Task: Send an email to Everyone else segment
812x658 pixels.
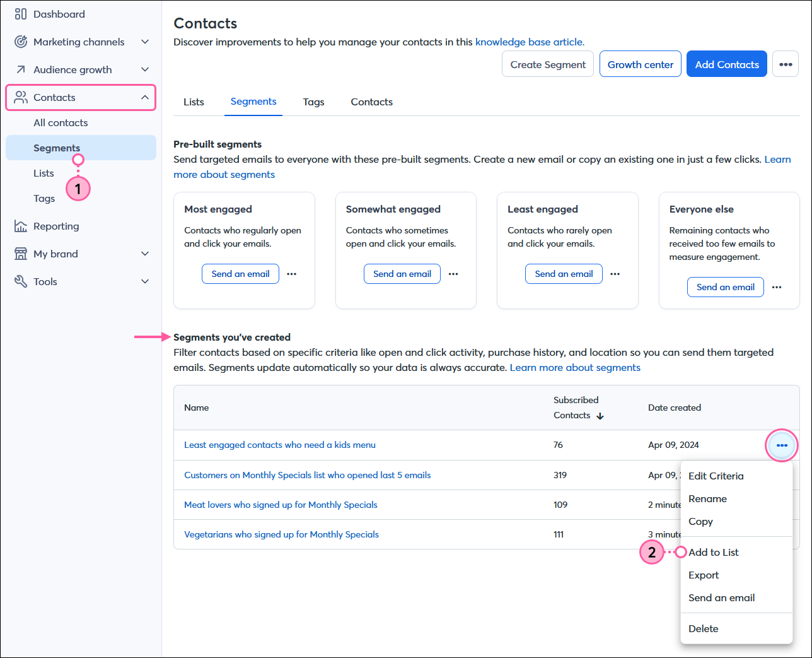Action: [x=726, y=287]
